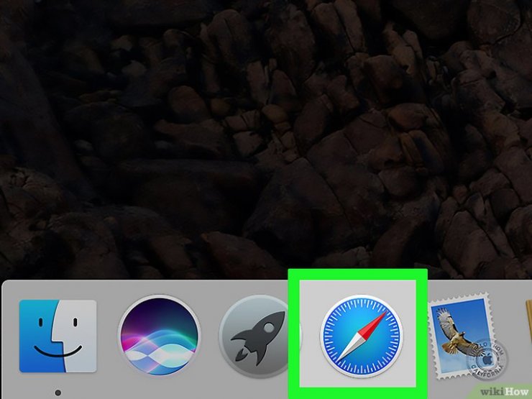Open Finder from the Dock
Image resolution: width=532 pixels, height=399 pixels.
tap(58, 336)
